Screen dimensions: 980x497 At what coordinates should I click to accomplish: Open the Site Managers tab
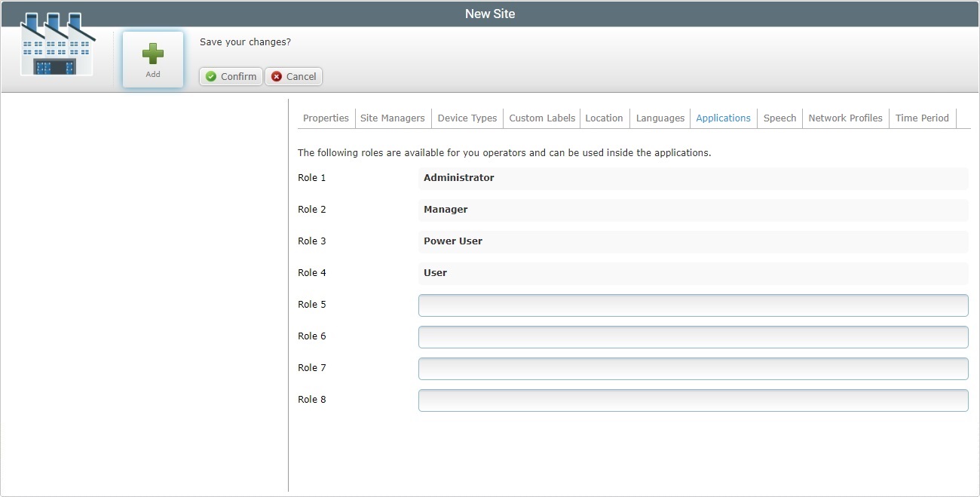click(392, 118)
